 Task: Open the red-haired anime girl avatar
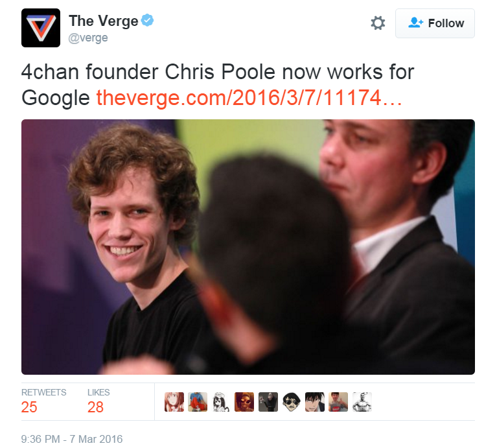click(174, 402)
